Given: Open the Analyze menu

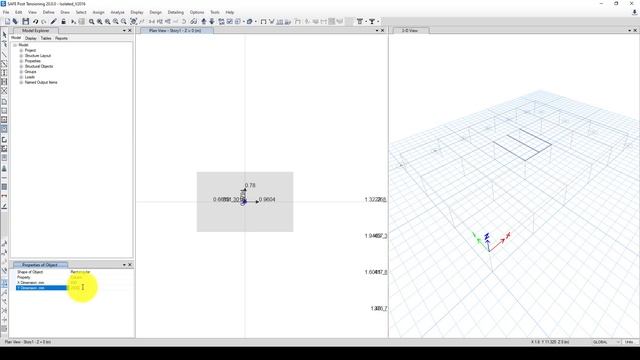Looking at the screenshot, I should pyautogui.click(x=118, y=12).
